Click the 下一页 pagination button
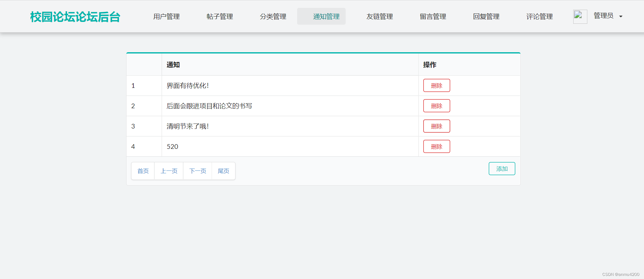This screenshot has height=279, width=644. click(x=198, y=171)
